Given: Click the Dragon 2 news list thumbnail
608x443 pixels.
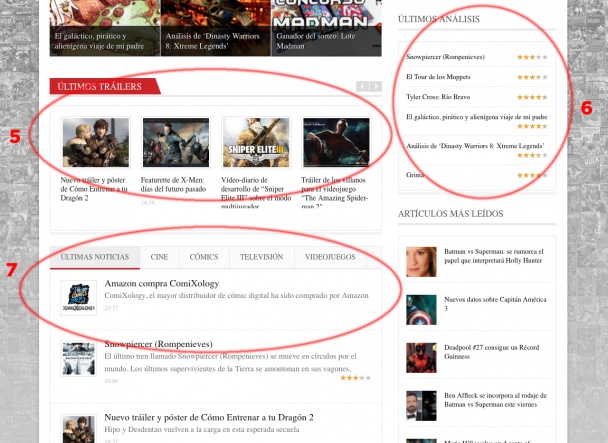Looking at the screenshot, I should point(79,429).
